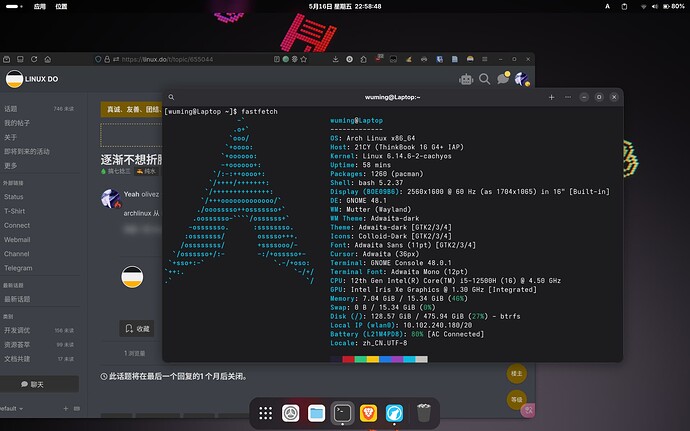Click the plus icon beside default dropdown
The image size is (690, 431).
point(66,409)
